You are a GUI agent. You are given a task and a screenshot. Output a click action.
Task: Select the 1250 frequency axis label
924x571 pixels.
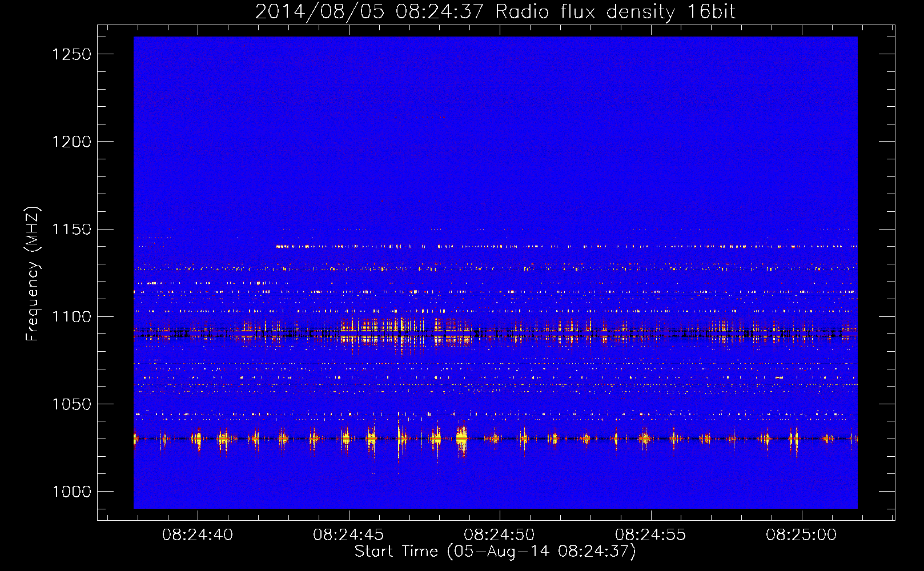(x=71, y=54)
